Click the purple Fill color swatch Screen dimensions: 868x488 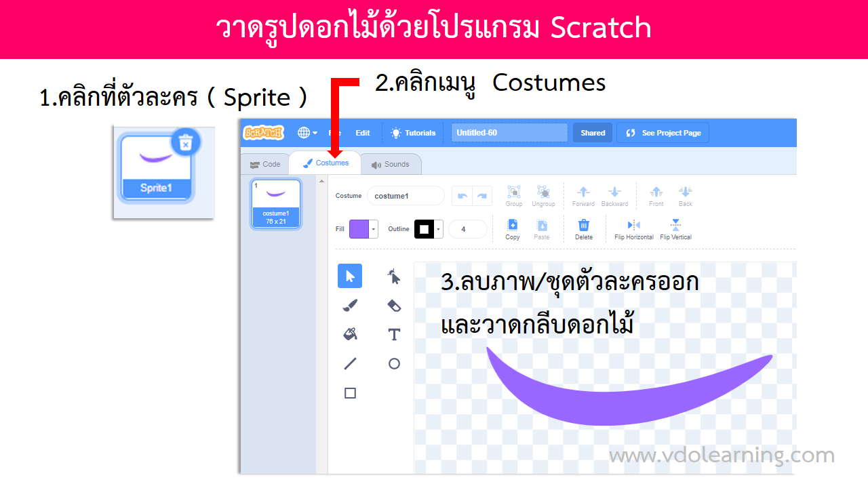coord(359,229)
